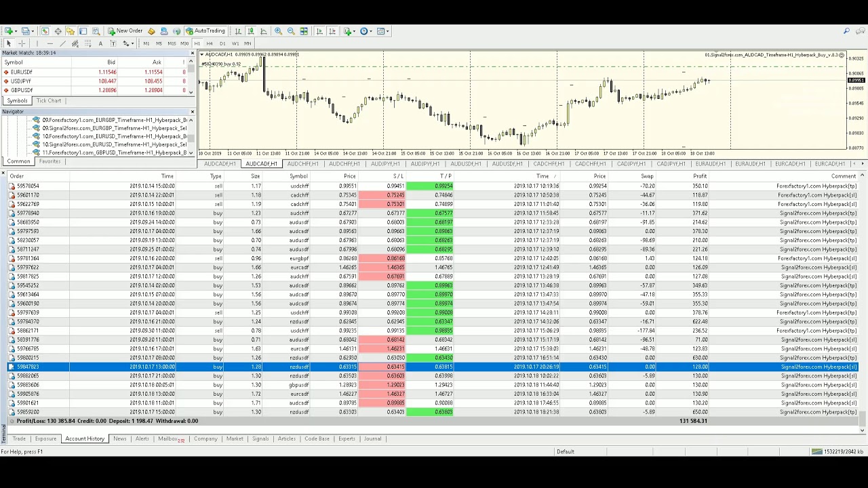Zoom out on the chart
Image resolution: width=868 pixels, height=488 pixels.
[x=291, y=30]
